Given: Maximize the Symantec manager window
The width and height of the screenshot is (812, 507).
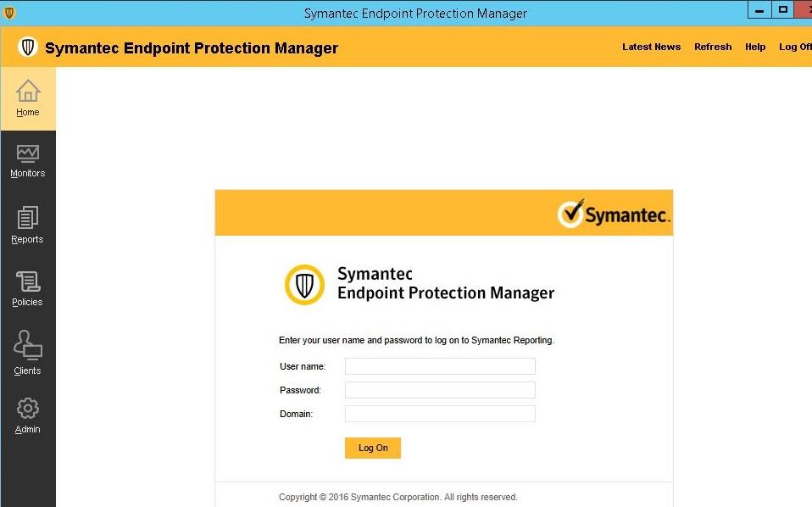Looking at the screenshot, I should point(783,10).
